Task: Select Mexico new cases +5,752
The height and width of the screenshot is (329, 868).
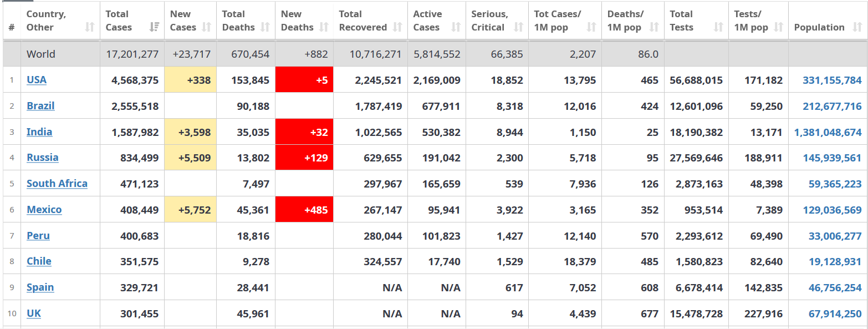Action: (190, 210)
